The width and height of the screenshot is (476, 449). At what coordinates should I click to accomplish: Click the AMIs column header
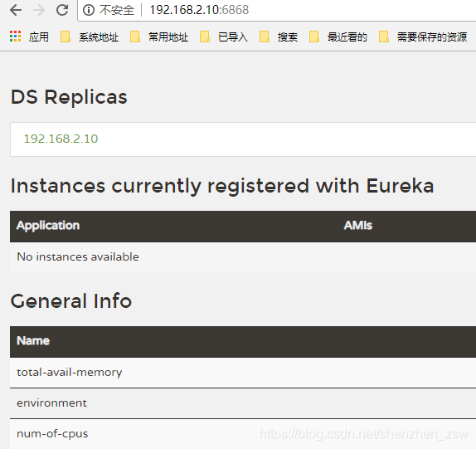click(x=358, y=226)
